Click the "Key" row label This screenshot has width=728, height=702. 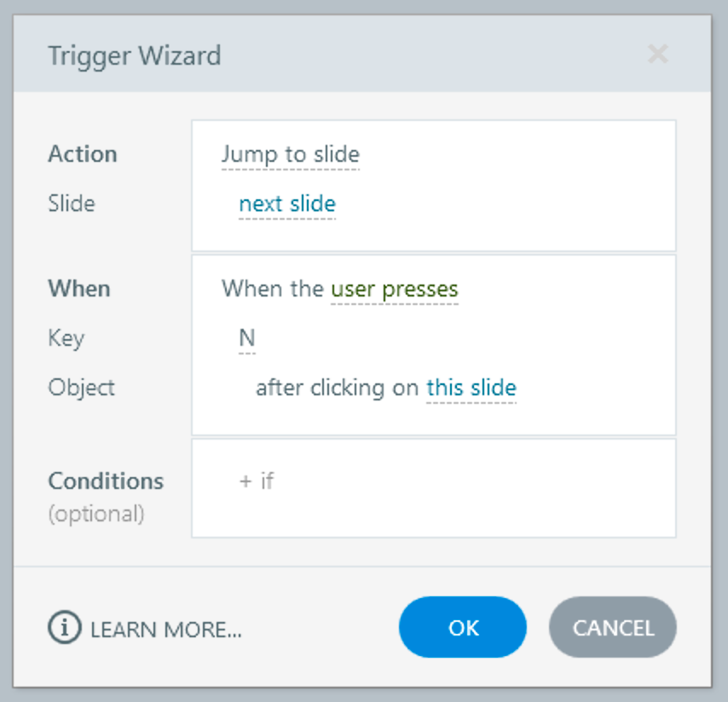66,339
